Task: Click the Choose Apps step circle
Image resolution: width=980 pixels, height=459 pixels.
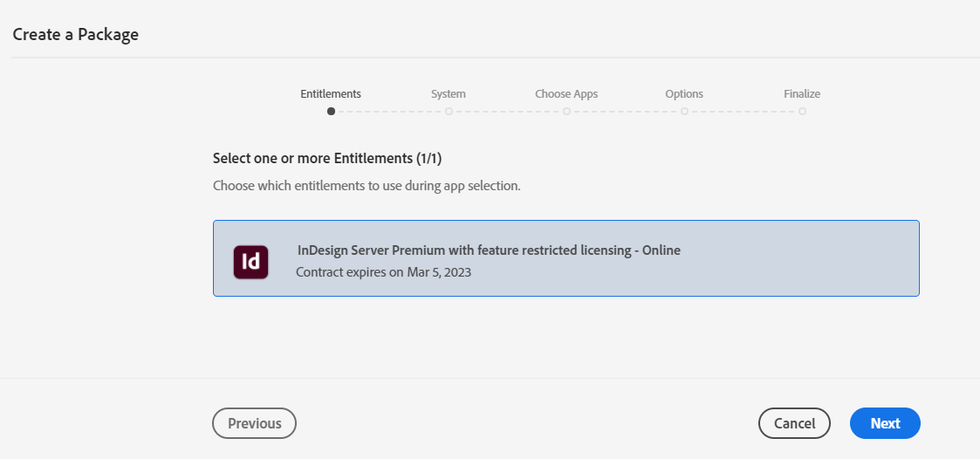Action: (566, 112)
